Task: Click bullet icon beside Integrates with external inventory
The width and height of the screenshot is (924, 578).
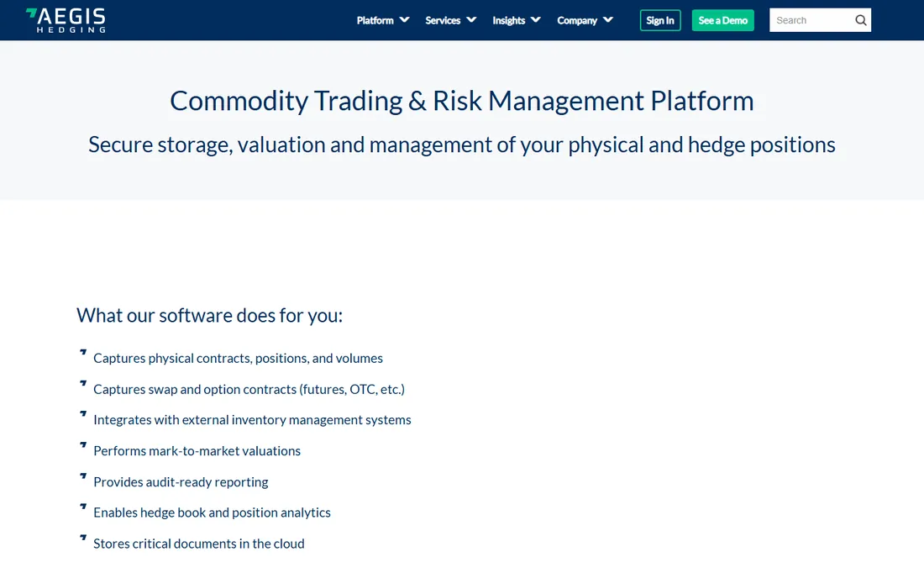Action: [x=83, y=414]
